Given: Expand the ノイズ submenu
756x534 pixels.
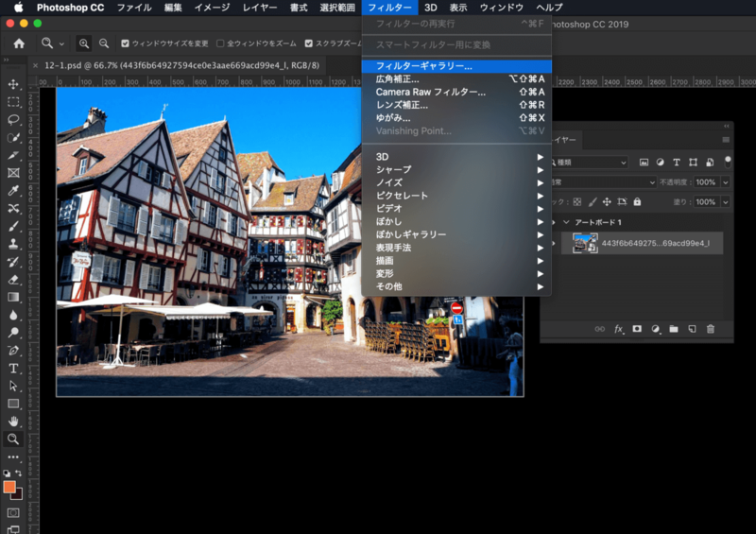Looking at the screenshot, I should click(x=456, y=182).
